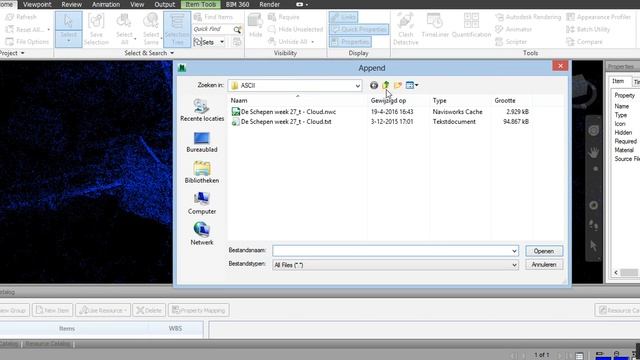
Task: Open the Clash Detective tool
Action: tap(405, 29)
